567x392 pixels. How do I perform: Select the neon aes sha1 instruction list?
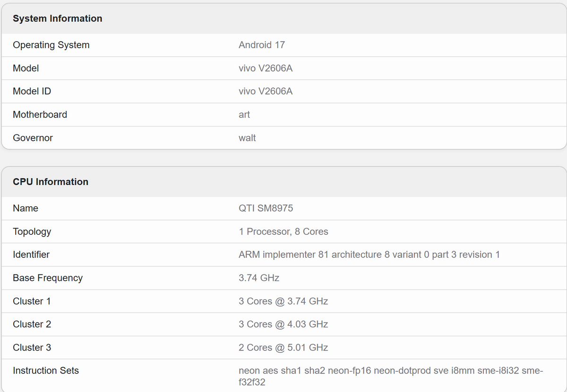pyautogui.click(x=391, y=376)
